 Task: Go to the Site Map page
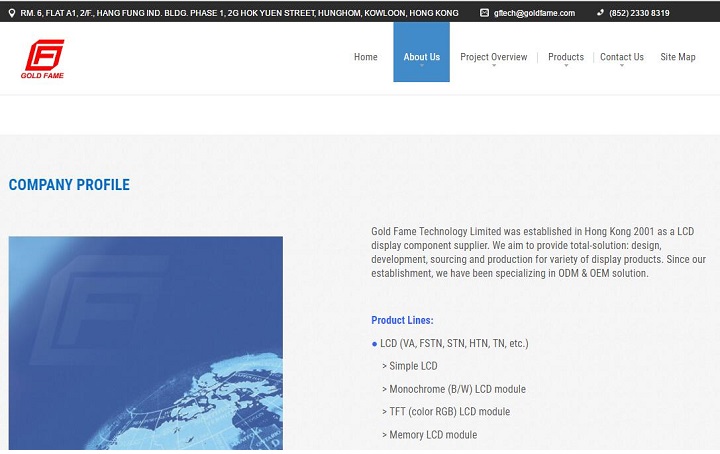click(x=678, y=57)
